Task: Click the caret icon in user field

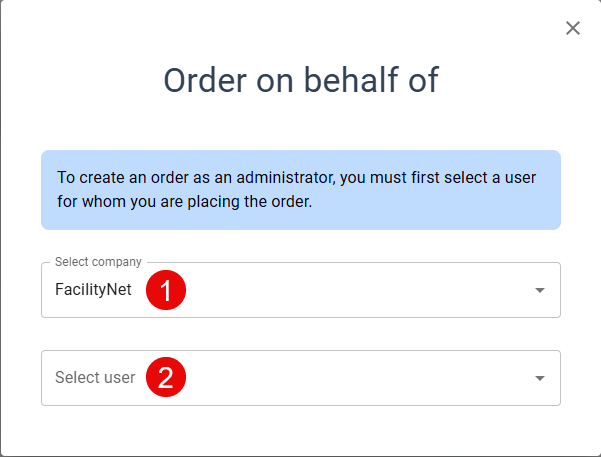Action: pos(540,378)
